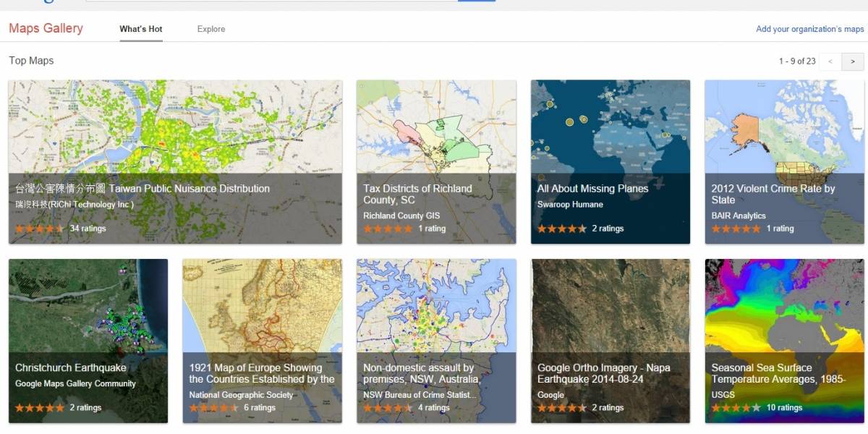Switch to the What's Hot tab
This screenshot has height=434, width=868.
[x=141, y=29]
